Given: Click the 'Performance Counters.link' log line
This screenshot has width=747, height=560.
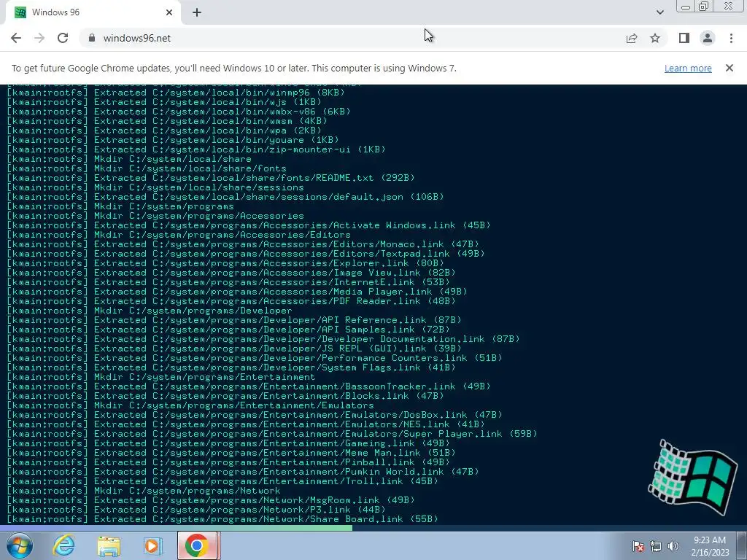Looking at the screenshot, I should (255, 358).
